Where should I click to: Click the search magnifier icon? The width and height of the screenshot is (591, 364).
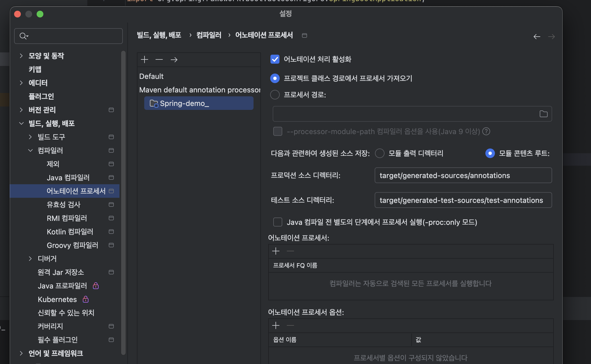23,36
